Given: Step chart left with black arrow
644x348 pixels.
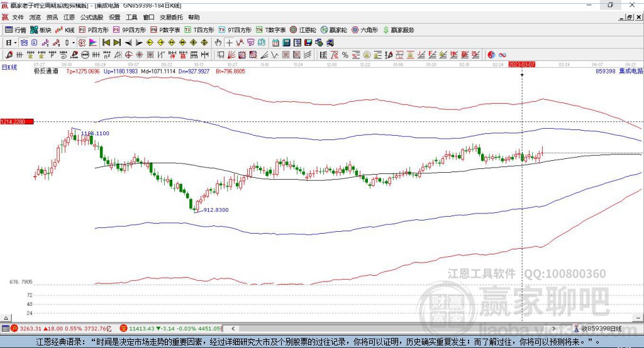Looking at the screenshot, I should 128,43.
